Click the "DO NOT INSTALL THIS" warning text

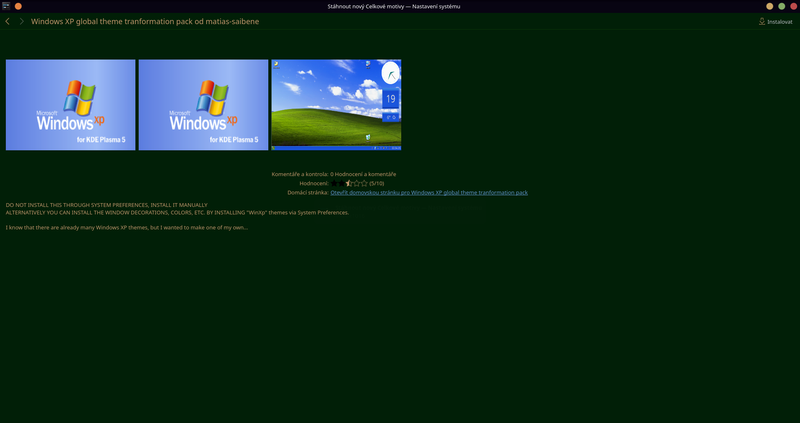[x=106, y=205]
